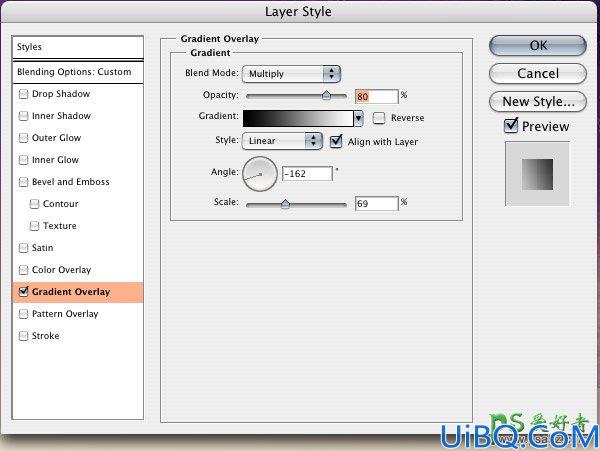Click the Opacity value field showing 80

pyautogui.click(x=377, y=96)
